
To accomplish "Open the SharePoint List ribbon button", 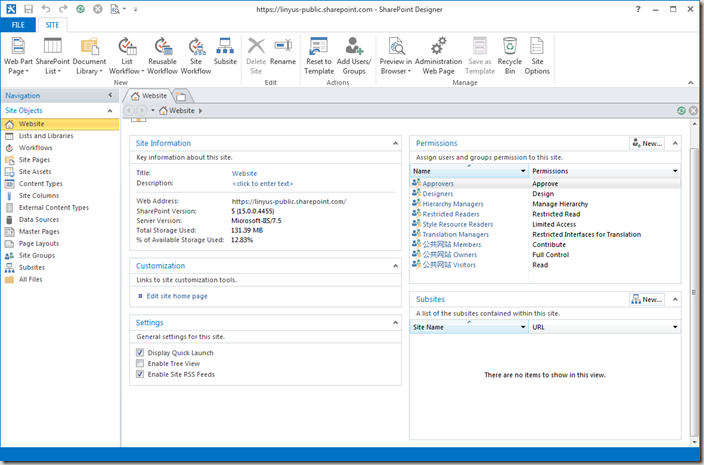I will point(53,56).
